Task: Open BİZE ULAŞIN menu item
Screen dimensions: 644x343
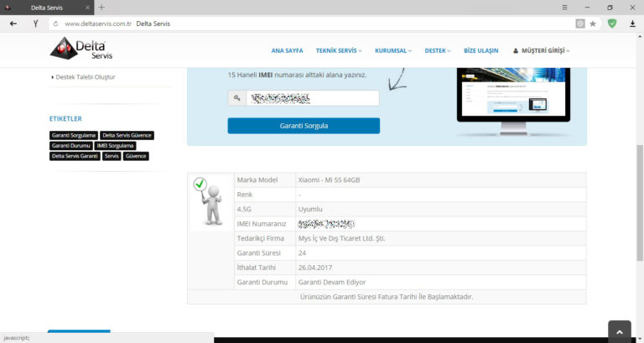Action: [x=481, y=50]
